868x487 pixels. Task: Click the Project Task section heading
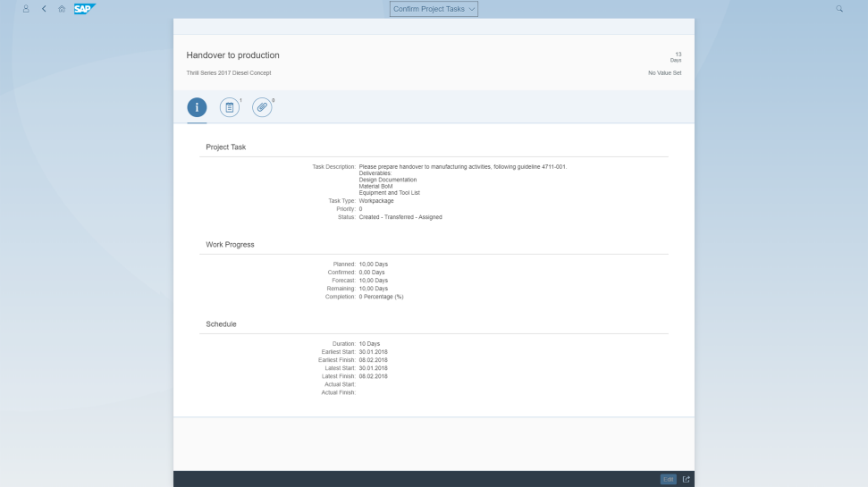[226, 147]
